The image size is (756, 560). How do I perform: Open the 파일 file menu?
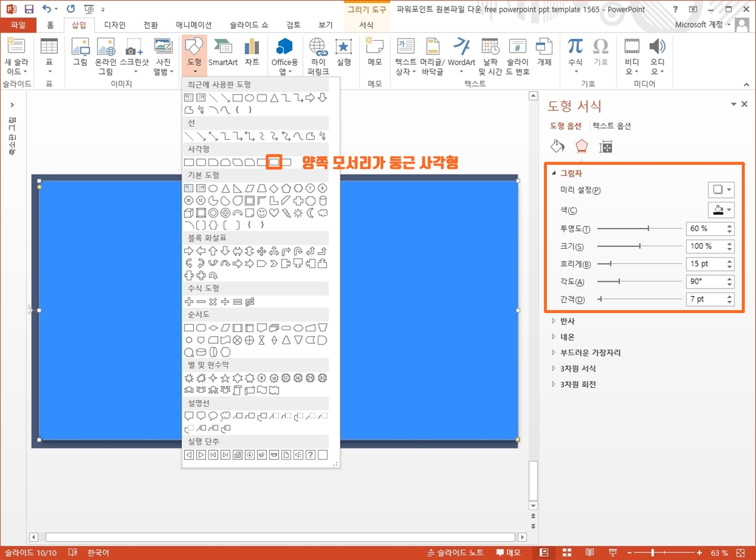[18, 25]
